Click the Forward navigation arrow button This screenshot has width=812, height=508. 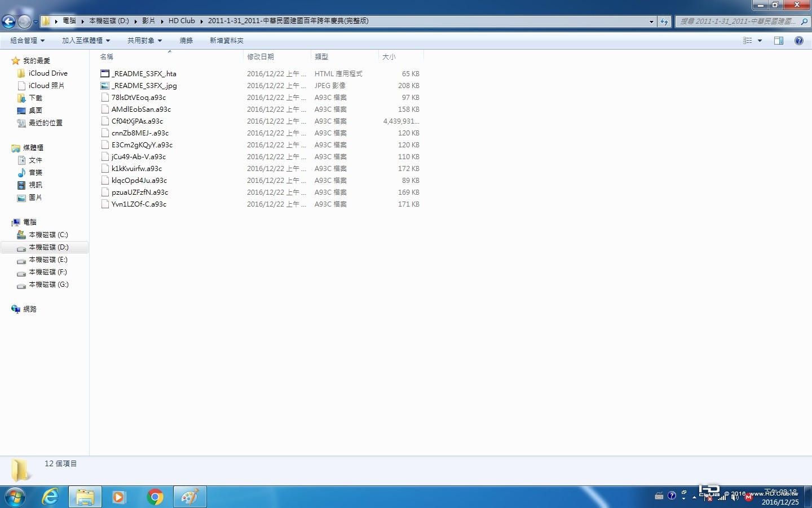pos(24,21)
